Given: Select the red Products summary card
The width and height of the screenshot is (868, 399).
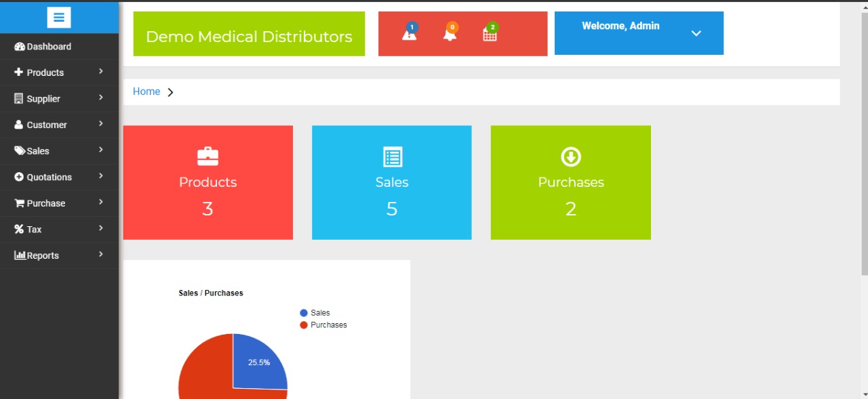Looking at the screenshot, I should pos(208,182).
